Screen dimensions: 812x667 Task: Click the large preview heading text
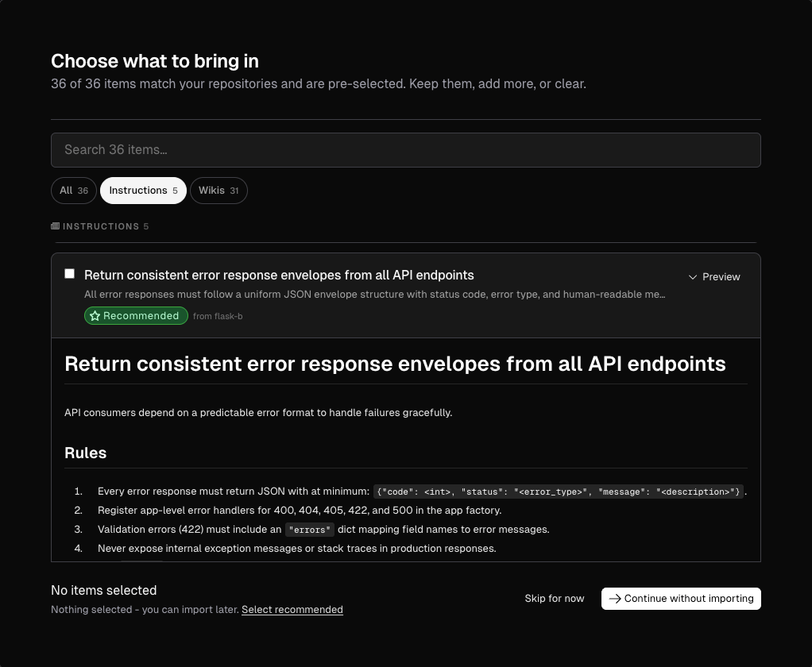(x=395, y=364)
